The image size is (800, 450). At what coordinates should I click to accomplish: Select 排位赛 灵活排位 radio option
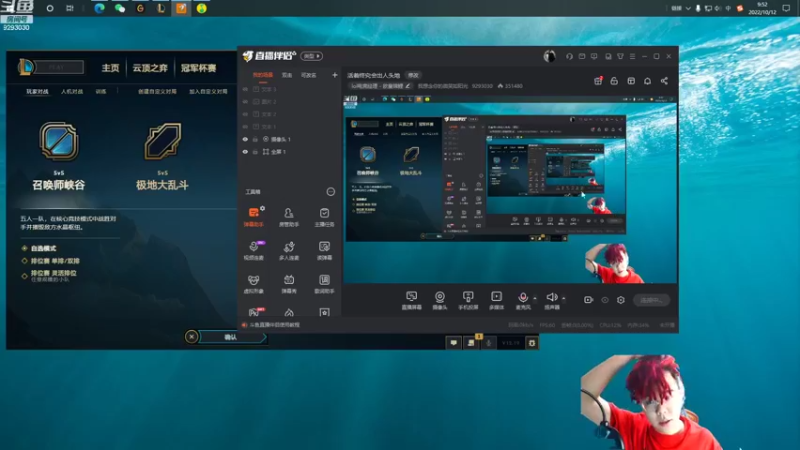coord(49,275)
